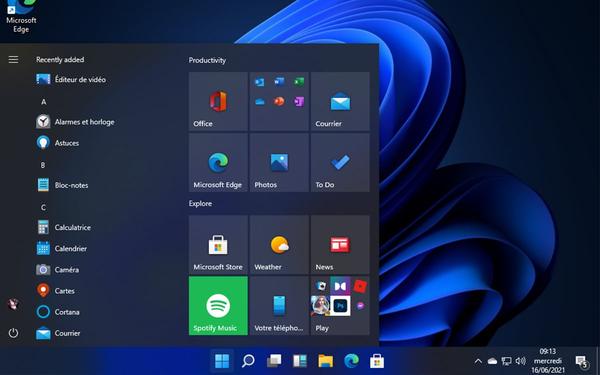Launch the Caméra app
Screen dimensions: 600x375
click(x=58, y=270)
